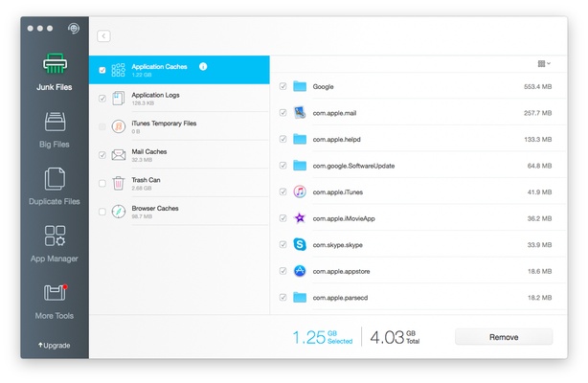This screenshot has height=383, width=588.
Task: Open the Big Files section
Action: pos(55,123)
